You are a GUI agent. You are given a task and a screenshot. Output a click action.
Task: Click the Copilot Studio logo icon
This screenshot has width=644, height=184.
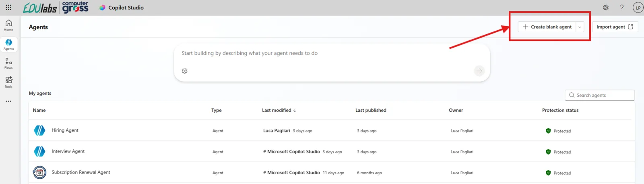point(102,8)
